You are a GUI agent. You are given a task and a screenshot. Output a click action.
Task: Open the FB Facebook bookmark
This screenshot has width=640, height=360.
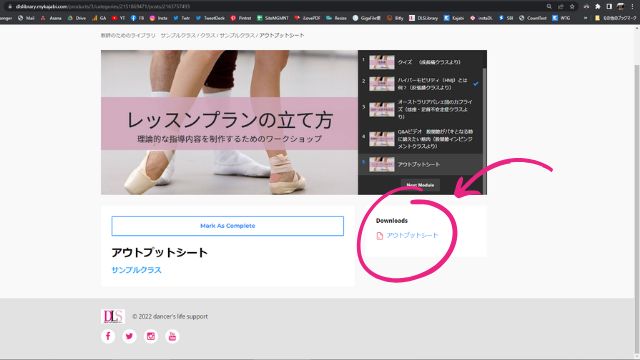[137, 18]
